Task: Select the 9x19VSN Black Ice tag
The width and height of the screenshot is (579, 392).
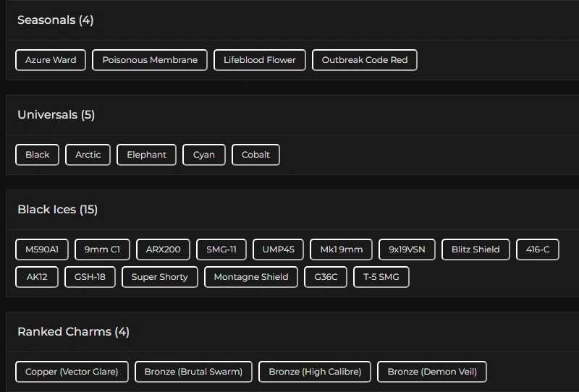Action: point(407,250)
